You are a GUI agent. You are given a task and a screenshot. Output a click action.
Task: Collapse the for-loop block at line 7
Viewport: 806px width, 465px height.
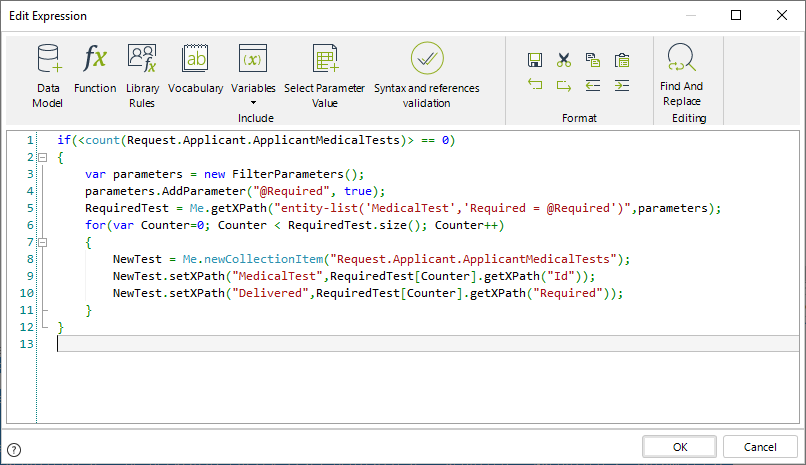[x=42, y=242]
